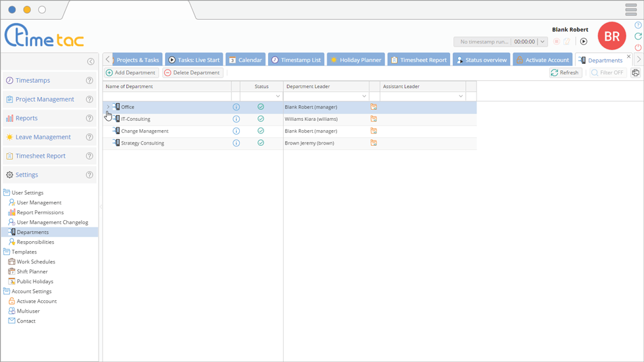Screen dimensions: 644x362
Task: Toggle status checkmark for Change Management
Action: click(x=261, y=131)
